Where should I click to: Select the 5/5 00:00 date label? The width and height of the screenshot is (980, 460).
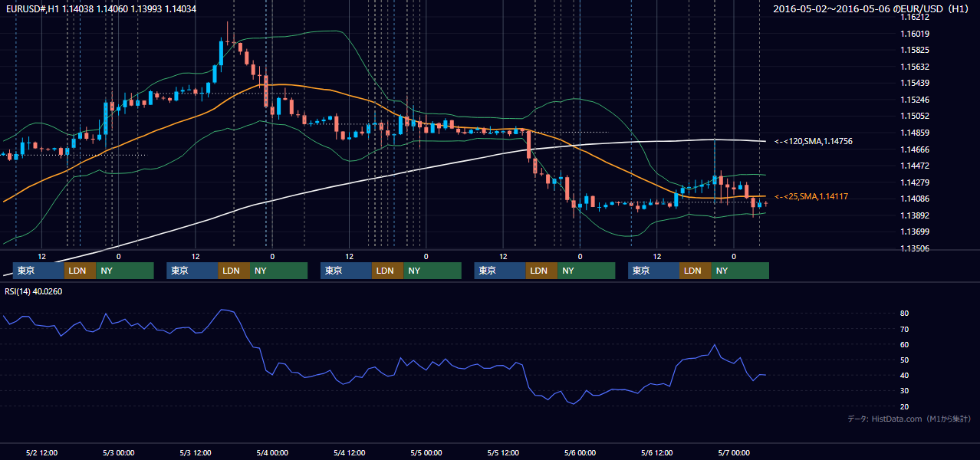pos(426,452)
